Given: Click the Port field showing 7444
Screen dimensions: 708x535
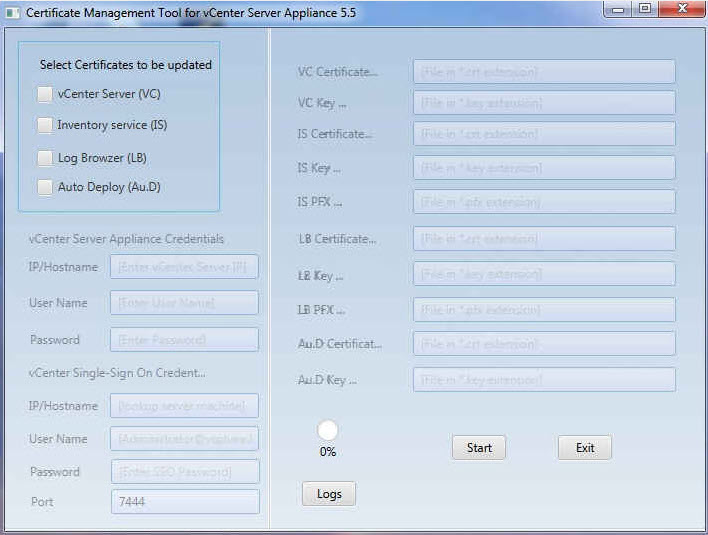Looking at the screenshot, I should (185, 502).
